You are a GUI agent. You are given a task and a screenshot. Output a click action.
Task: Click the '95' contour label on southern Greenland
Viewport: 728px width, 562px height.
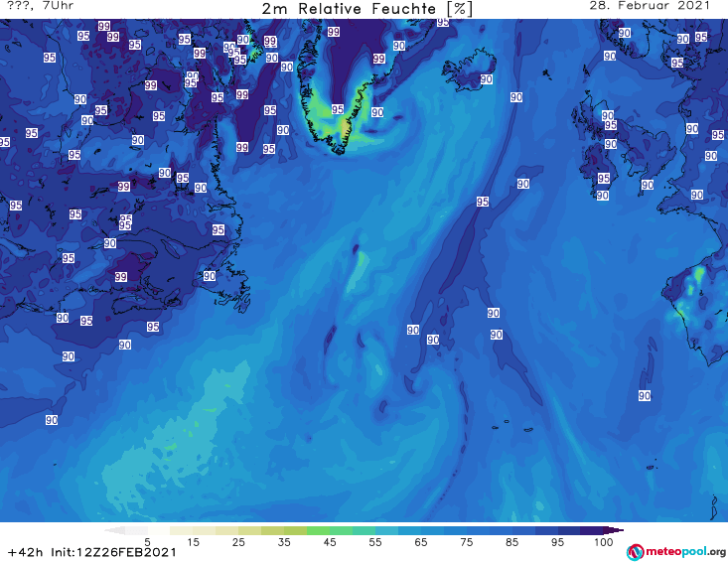(x=338, y=109)
